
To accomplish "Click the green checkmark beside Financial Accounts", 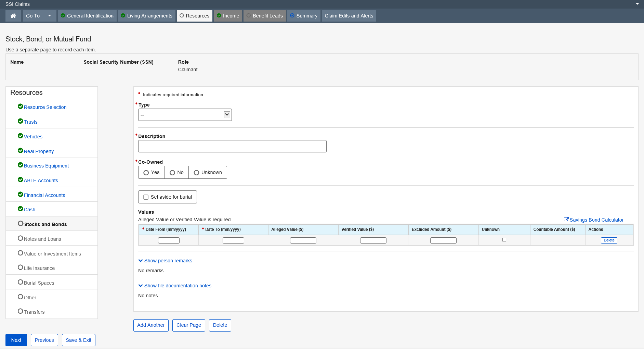I will coord(20,195).
